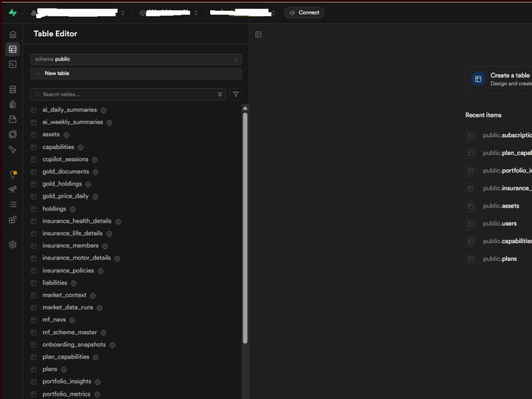This screenshot has width=532, height=399.
Task: Click the filter tables funnel icon
Action: point(236,94)
